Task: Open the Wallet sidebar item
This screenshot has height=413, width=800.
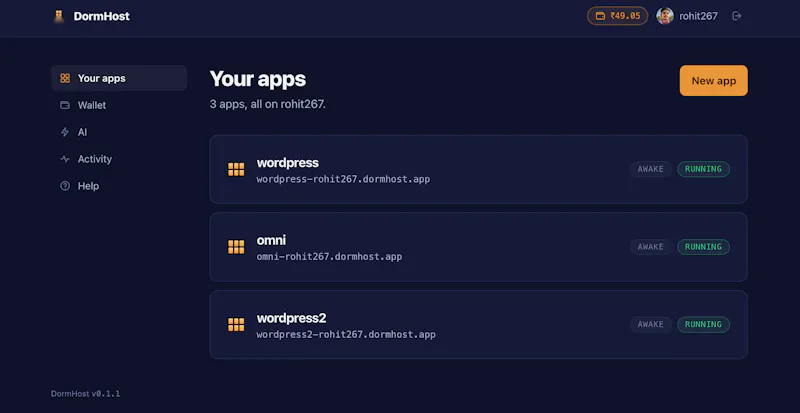Action: coord(119,105)
